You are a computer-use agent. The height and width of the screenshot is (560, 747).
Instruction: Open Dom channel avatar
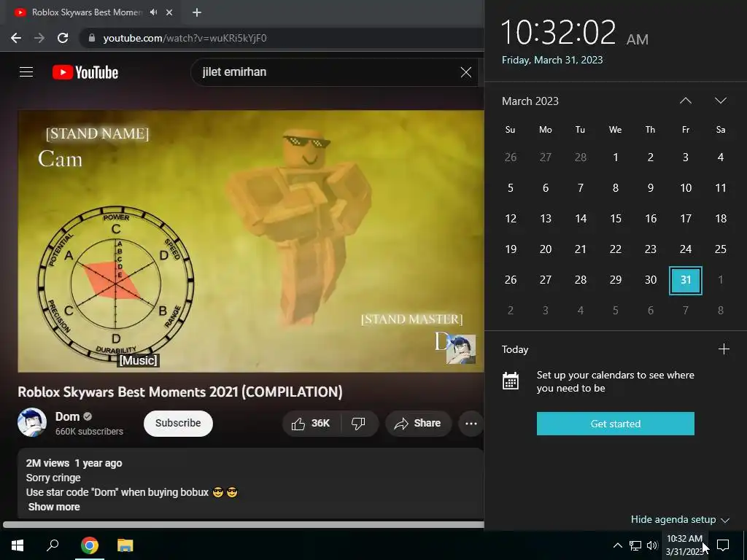[x=32, y=422]
